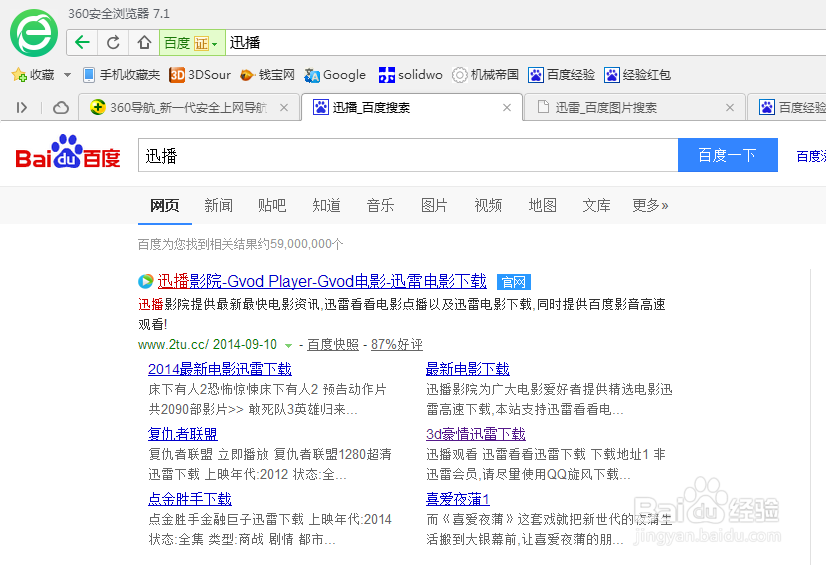Screen dimensions: 826x565
Task: Select the 贴吧 search category
Action: coord(272,205)
